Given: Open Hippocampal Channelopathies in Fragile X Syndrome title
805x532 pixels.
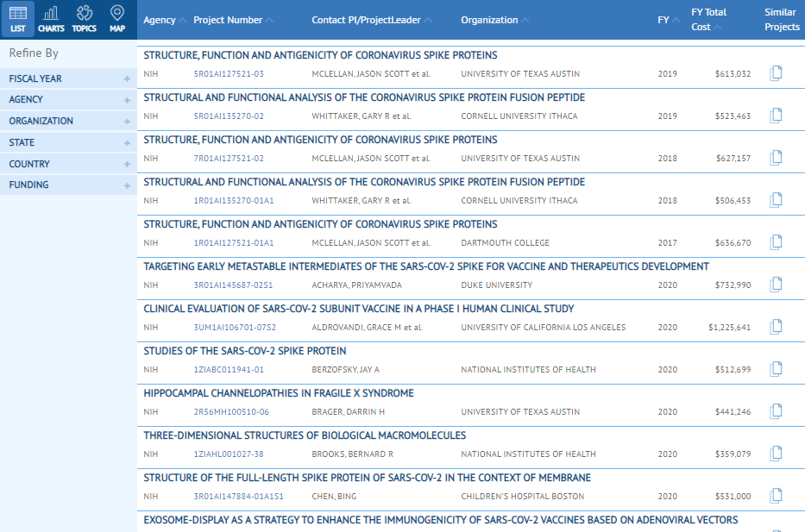Looking at the screenshot, I should click(279, 393).
